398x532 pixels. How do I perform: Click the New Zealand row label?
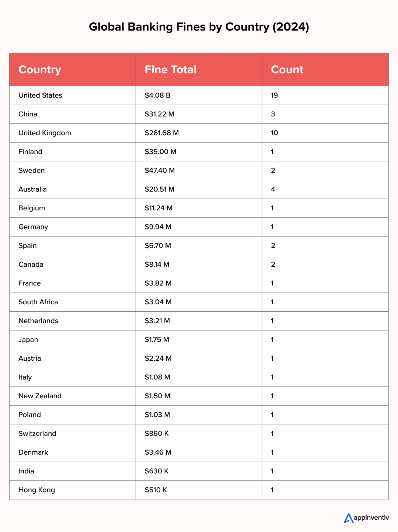[x=40, y=396]
